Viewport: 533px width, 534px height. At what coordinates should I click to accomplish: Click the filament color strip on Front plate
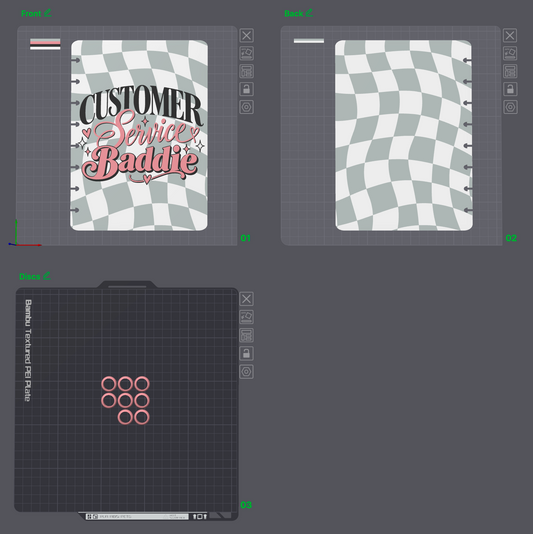(x=45, y=44)
